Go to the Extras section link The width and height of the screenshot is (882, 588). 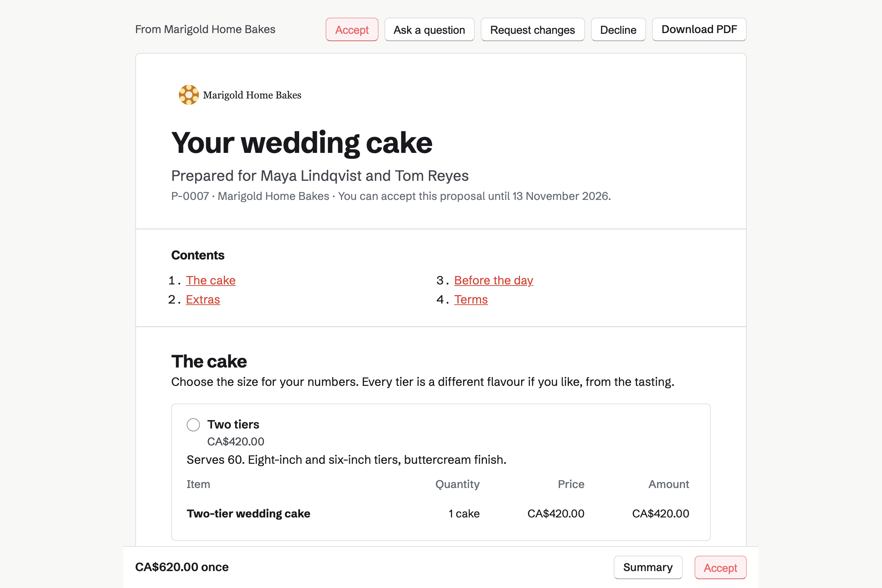(x=203, y=300)
